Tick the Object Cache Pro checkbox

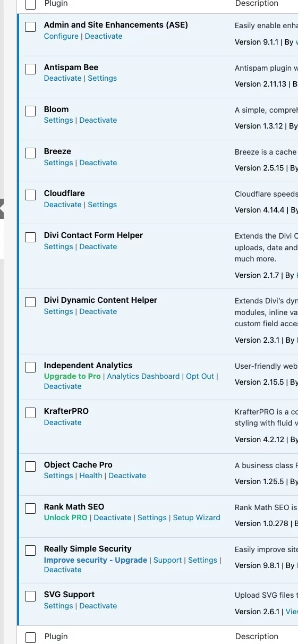click(31, 467)
